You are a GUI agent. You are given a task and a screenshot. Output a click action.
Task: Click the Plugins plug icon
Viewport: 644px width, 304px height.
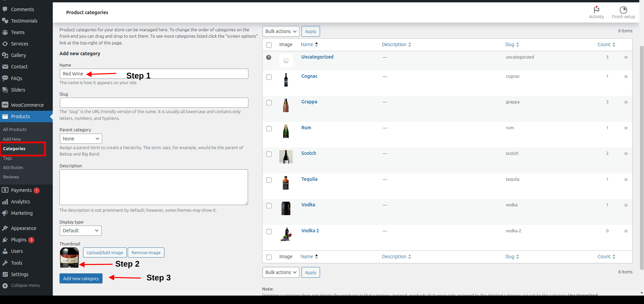5,240
